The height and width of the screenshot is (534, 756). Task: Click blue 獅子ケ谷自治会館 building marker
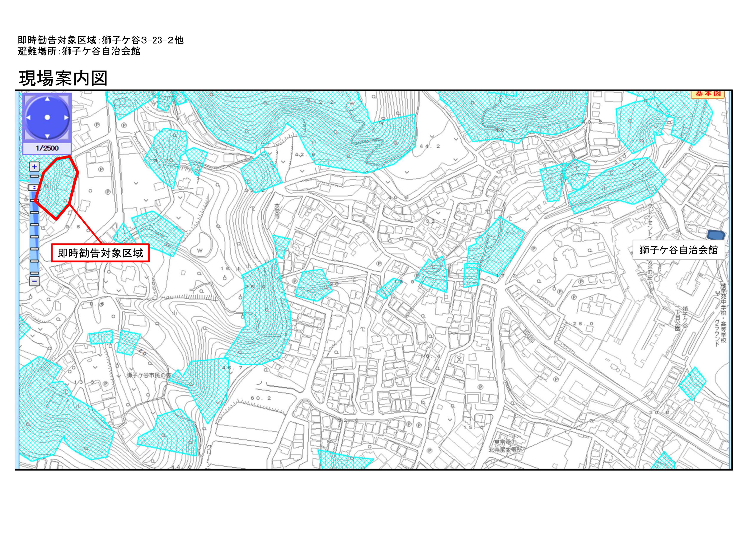tap(716, 235)
